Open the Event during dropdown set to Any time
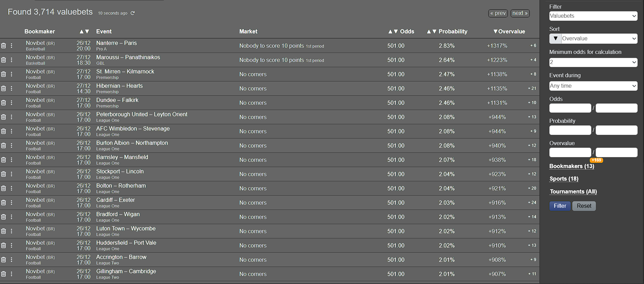This screenshot has width=644, height=284. click(x=593, y=86)
